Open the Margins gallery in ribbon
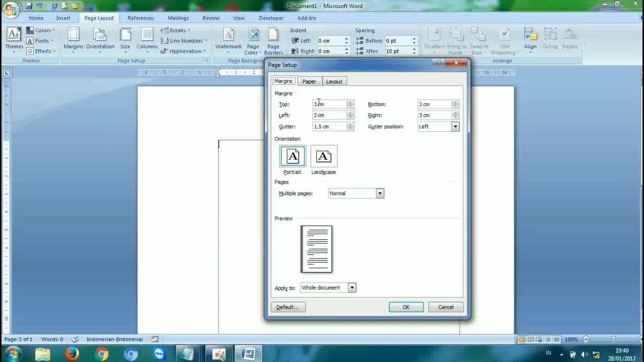The height and width of the screenshot is (362, 644). click(73, 40)
